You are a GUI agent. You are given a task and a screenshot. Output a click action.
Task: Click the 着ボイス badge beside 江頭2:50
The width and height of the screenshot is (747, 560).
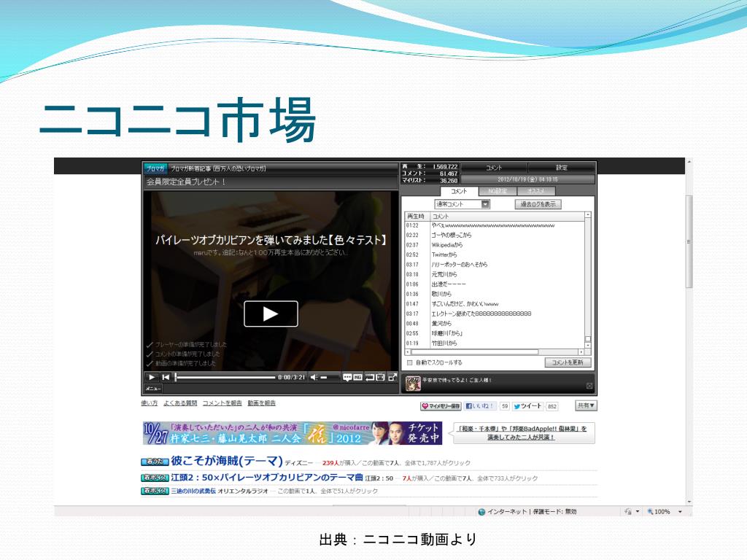pos(155,478)
